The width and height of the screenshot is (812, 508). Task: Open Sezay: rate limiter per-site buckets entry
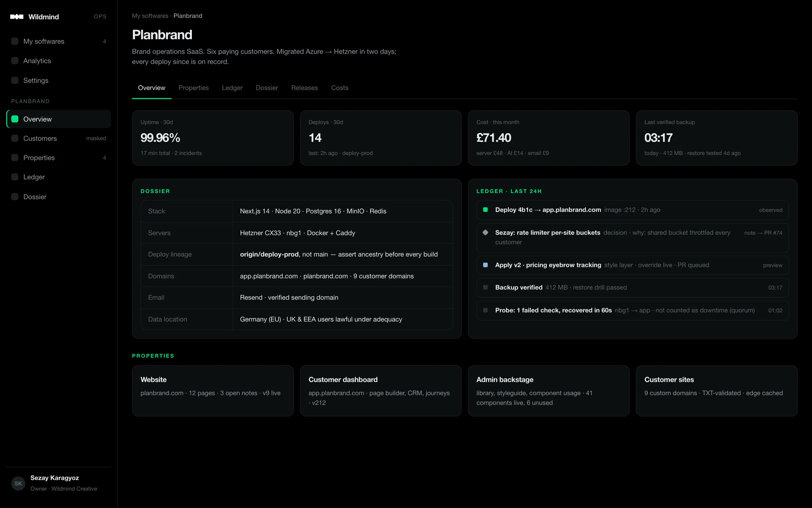[x=633, y=237]
